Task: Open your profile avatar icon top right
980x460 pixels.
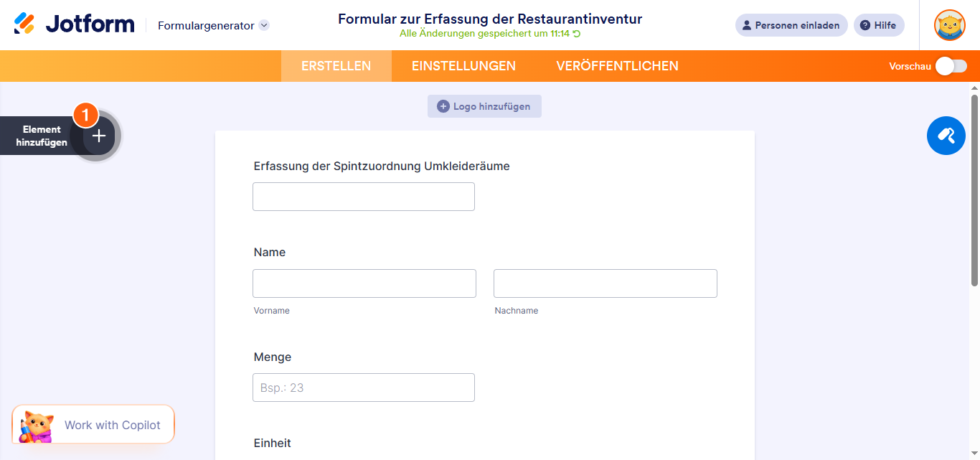Action: coord(949,25)
